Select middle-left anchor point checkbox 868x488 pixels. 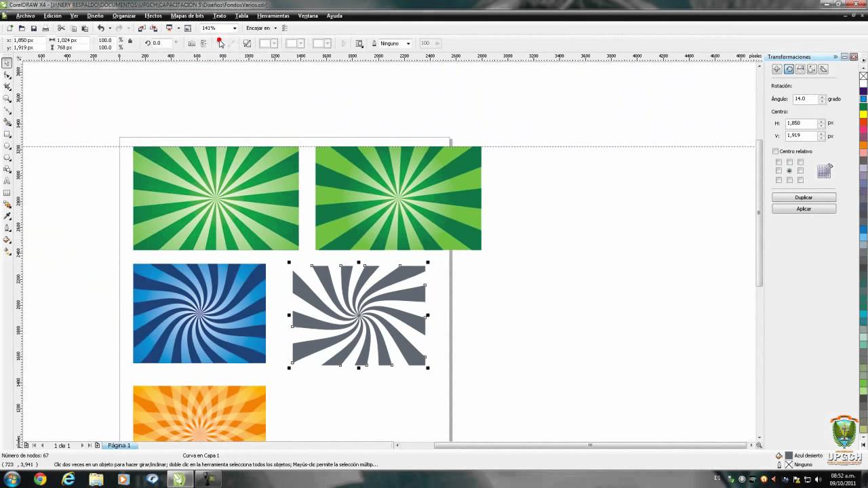(778, 171)
